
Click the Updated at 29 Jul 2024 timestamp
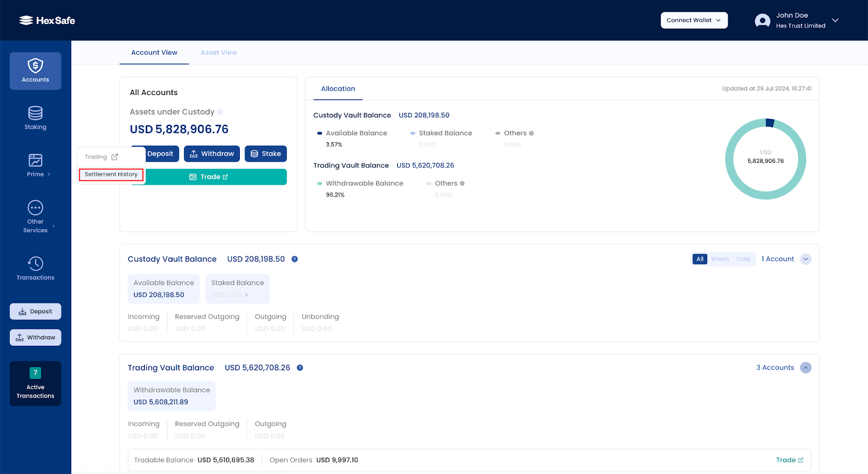click(767, 89)
